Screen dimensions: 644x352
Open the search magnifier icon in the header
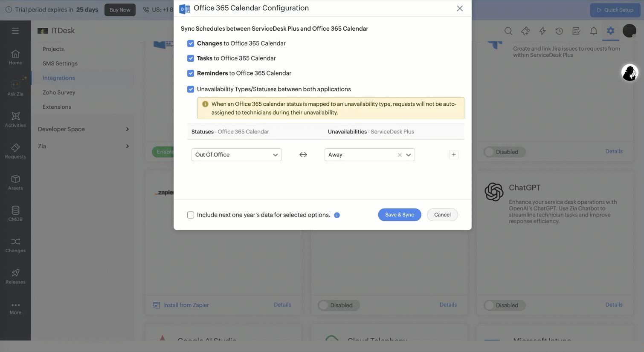pos(508,31)
